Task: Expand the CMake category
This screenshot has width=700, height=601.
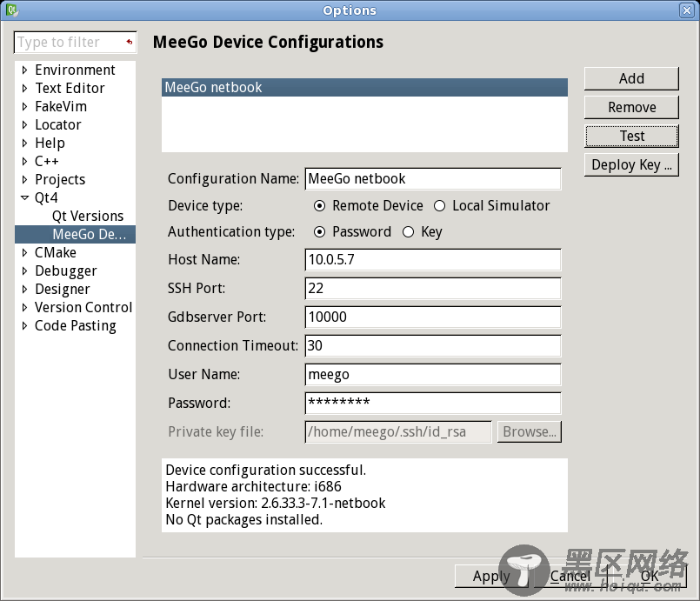Action: coord(24,253)
